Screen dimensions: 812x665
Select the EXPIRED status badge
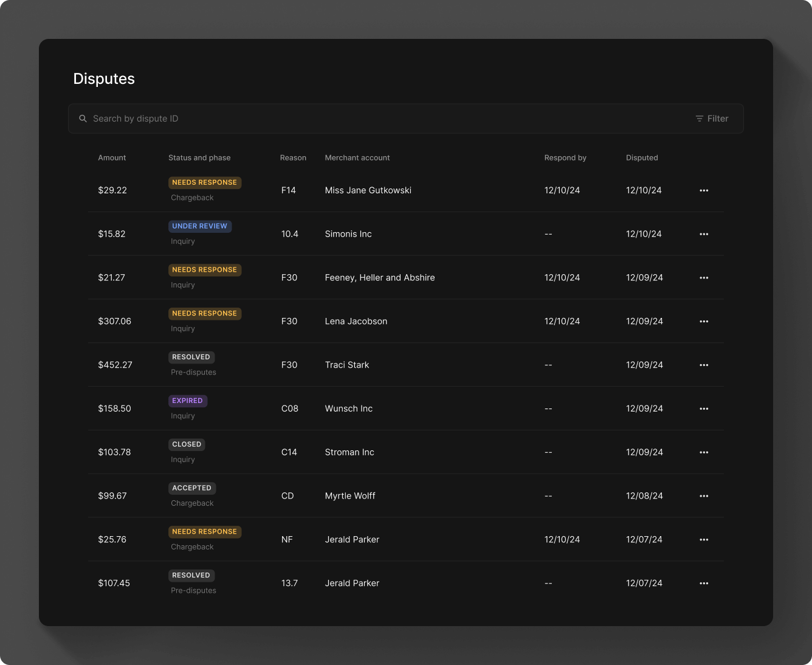pyautogui.click(x=188, y=401)
